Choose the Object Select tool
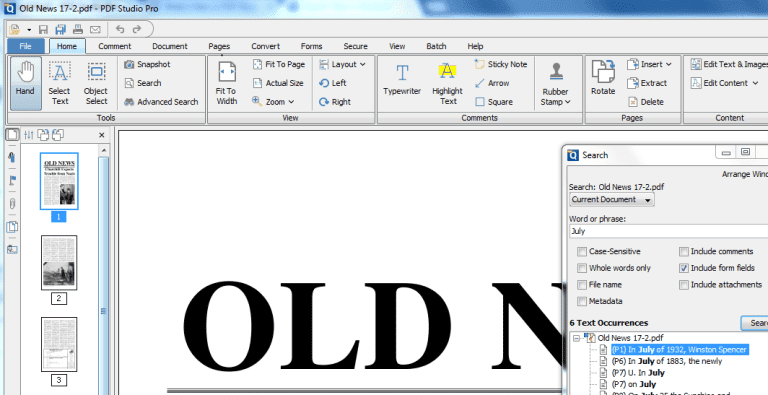768x395 pixels. tap(96, 83)
